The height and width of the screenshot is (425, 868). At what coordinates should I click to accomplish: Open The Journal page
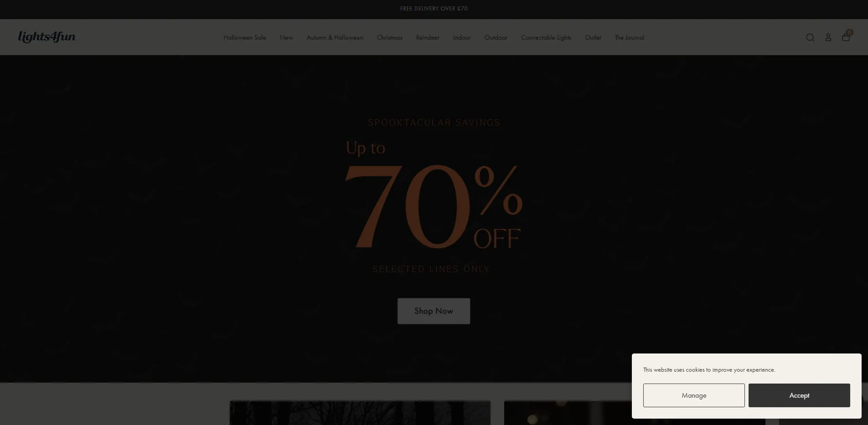point(629,37)
